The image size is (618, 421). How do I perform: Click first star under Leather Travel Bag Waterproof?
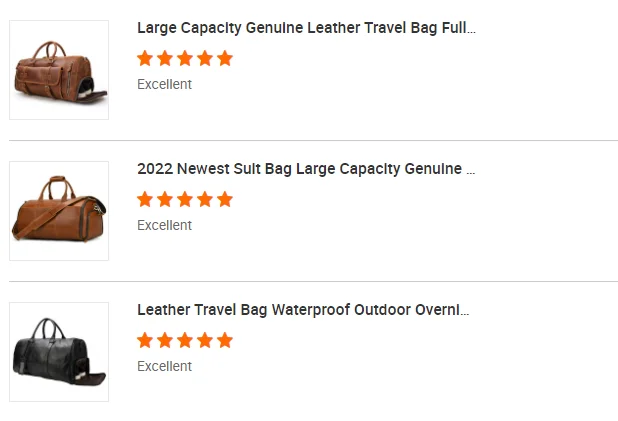pos(146,340)
